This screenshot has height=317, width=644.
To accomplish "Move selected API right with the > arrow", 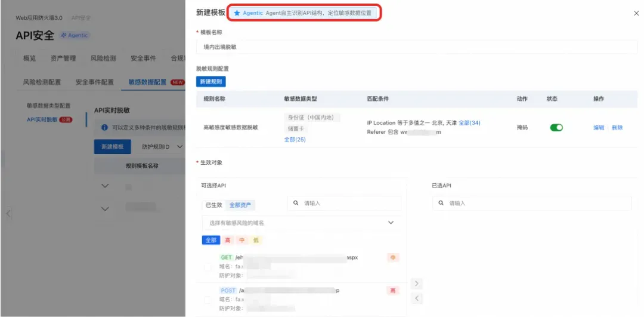I will pyautogui.click(x=417, y=284).
